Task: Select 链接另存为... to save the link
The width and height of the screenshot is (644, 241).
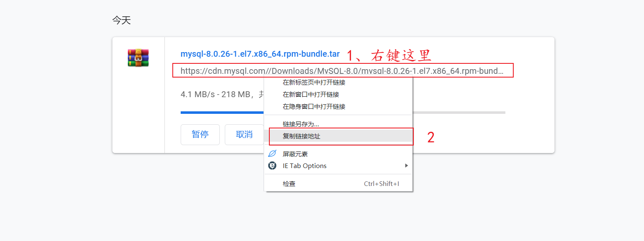Action: click(301, 123)
